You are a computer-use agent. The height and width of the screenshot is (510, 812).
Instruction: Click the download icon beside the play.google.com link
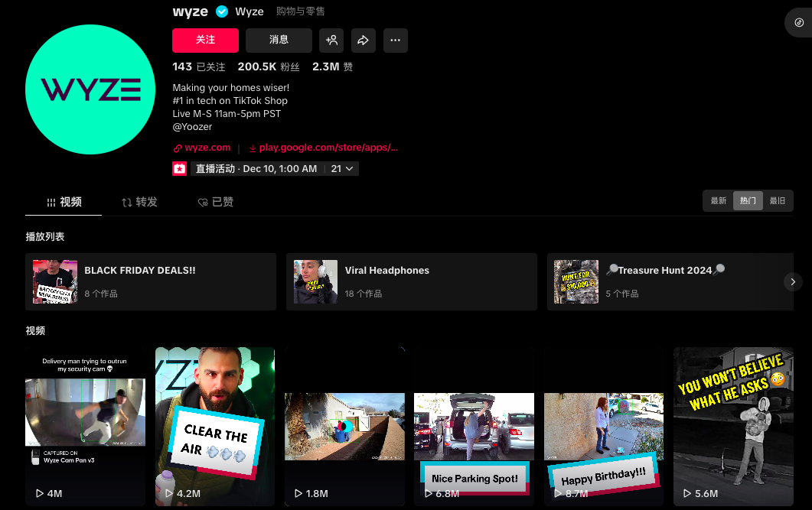[255, 147]
